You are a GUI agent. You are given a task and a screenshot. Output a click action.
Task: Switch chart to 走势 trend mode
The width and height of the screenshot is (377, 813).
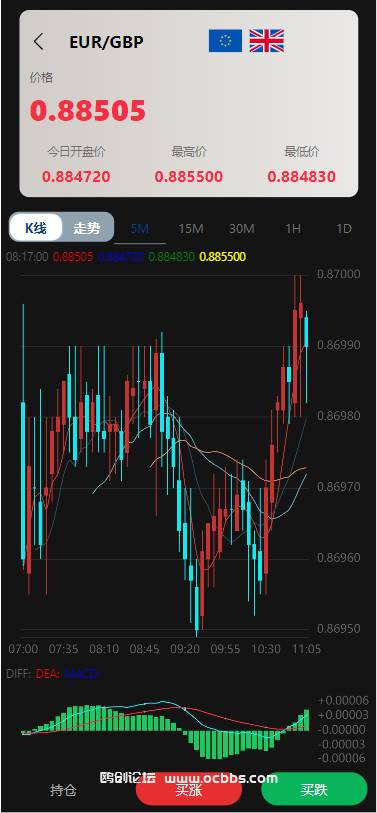(87, 228)
